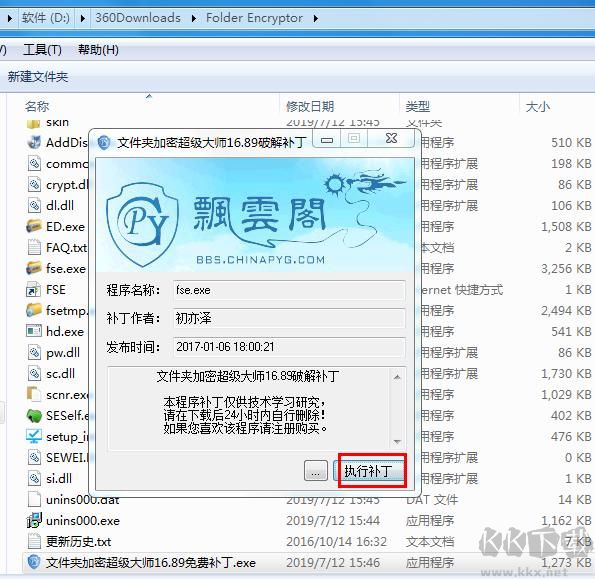
Task: Select the pw.dll file icon
Action: click(x=34, y=352)
